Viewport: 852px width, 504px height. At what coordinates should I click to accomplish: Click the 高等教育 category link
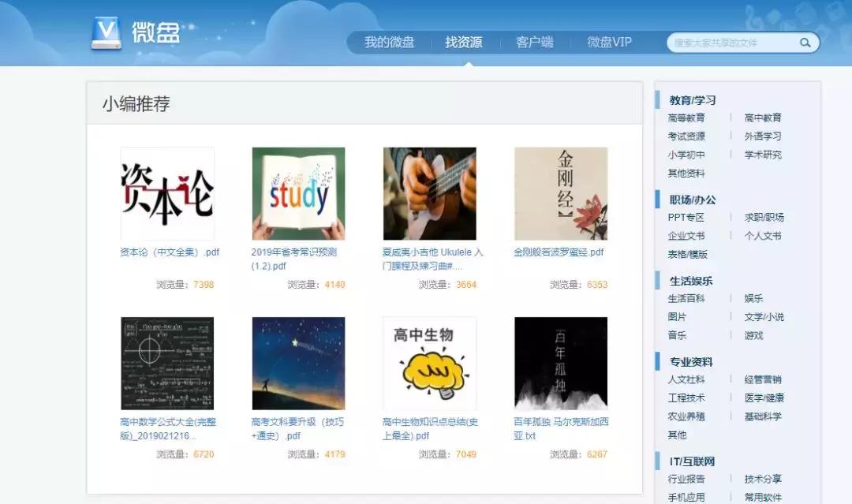click(x=686, y=118)
